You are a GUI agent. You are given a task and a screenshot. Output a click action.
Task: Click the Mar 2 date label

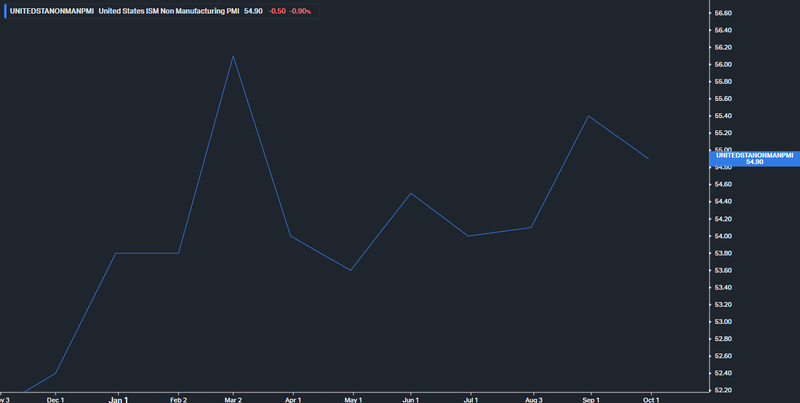[233, 400]
